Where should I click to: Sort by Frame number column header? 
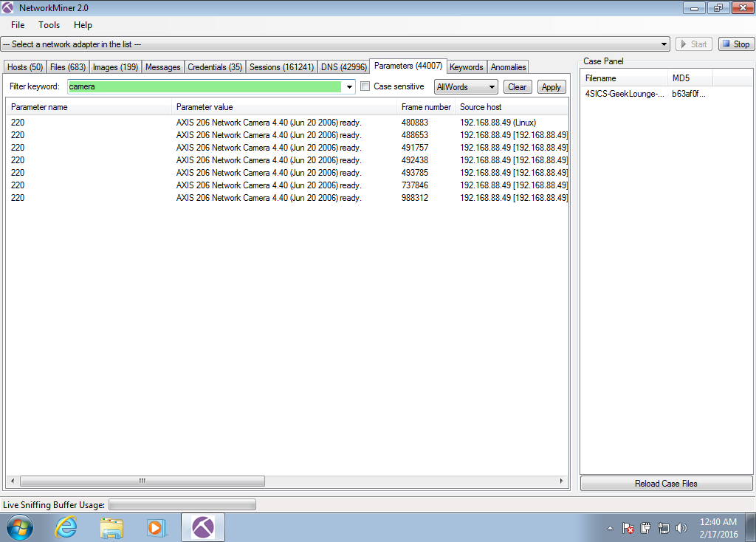coord(426,107)
